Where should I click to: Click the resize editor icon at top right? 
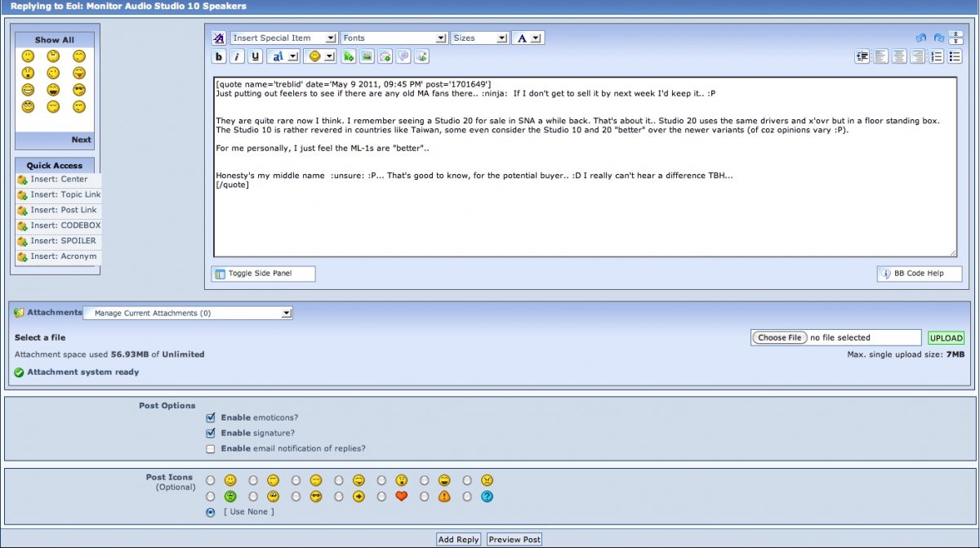[955, 38]
